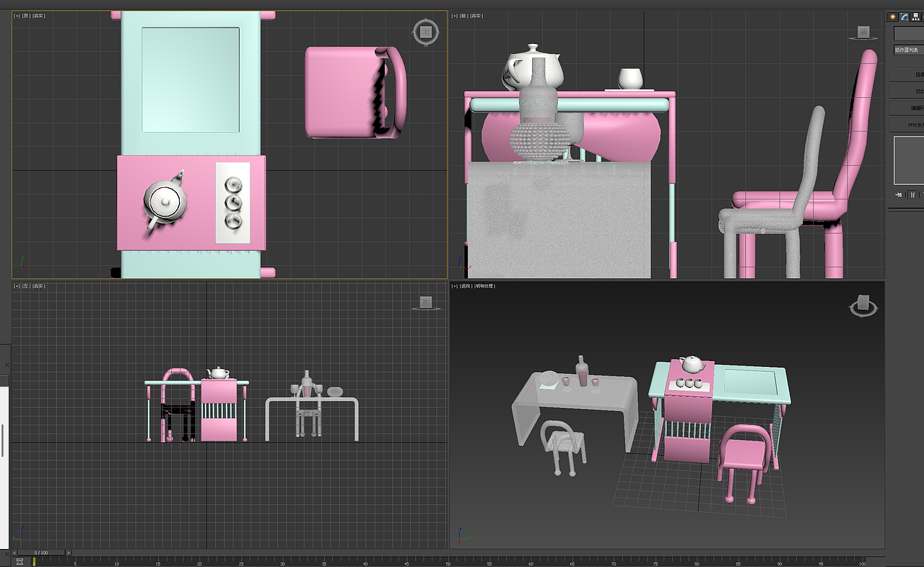This screenshot has width=924, height=567.
Task: Click the object name field in Modify panel
Action: coord(909,33)
